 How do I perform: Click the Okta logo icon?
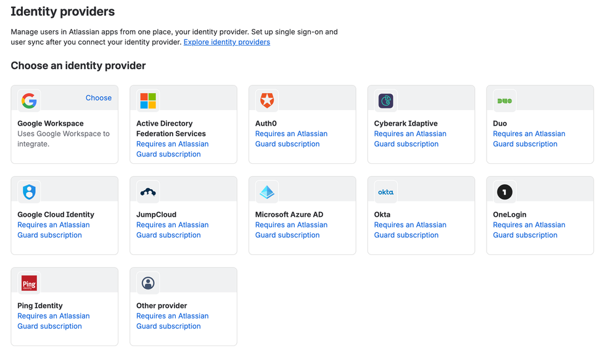386,192
